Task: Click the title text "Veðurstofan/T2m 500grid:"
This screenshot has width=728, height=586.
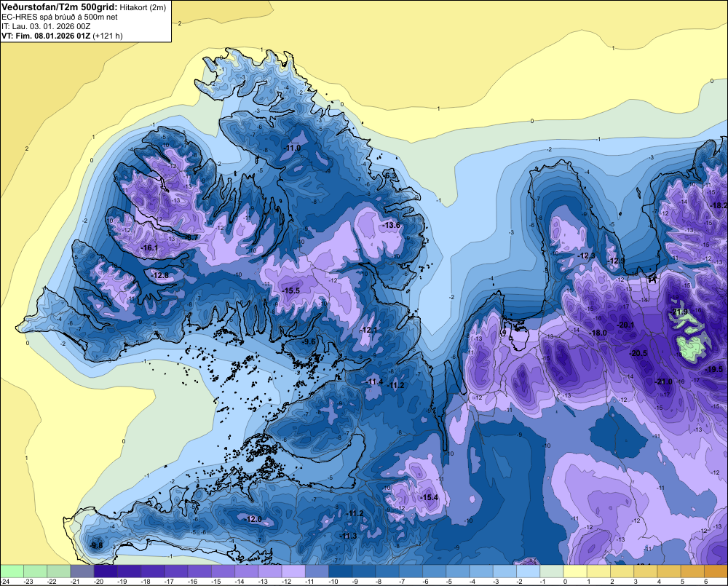Action: tap(60, 7)
